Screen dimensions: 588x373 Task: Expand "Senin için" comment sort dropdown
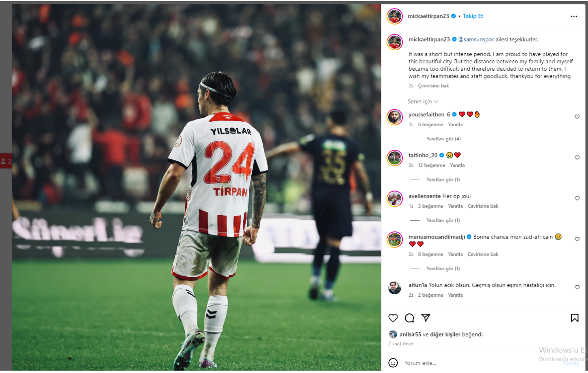coord(423,101)
